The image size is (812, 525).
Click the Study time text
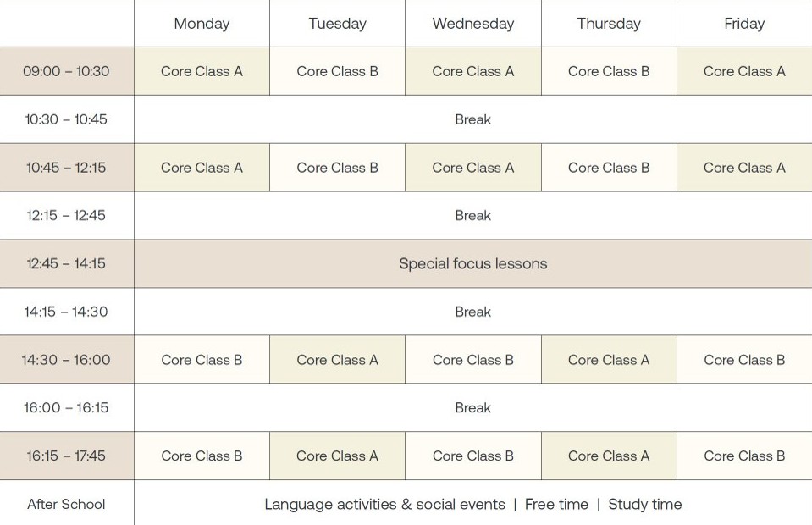[x=644, y=504]
